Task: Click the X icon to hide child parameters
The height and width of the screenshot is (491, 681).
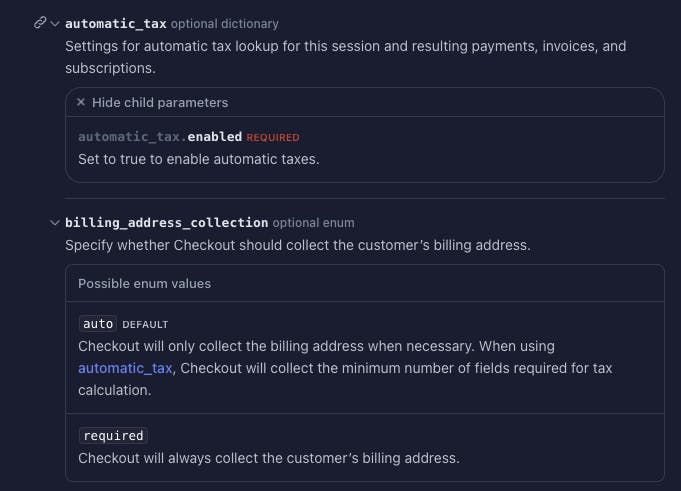Action: click(81, 102)
